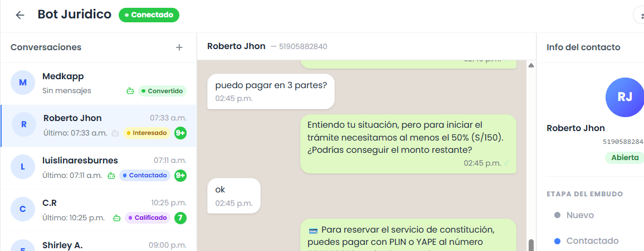
Task: Click 07:33 a.m. time on Roberto Jhon
Action: coord(168,118)
